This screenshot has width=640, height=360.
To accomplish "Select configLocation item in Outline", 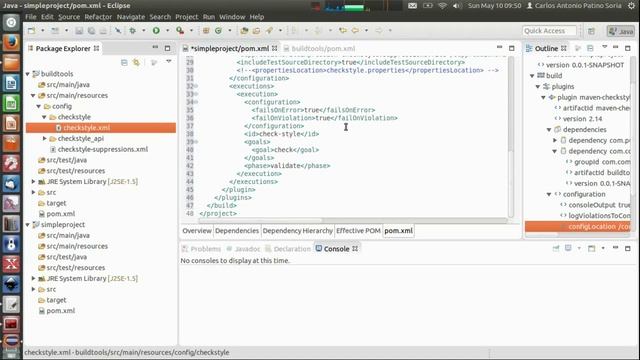I will [x=578, y=227].
